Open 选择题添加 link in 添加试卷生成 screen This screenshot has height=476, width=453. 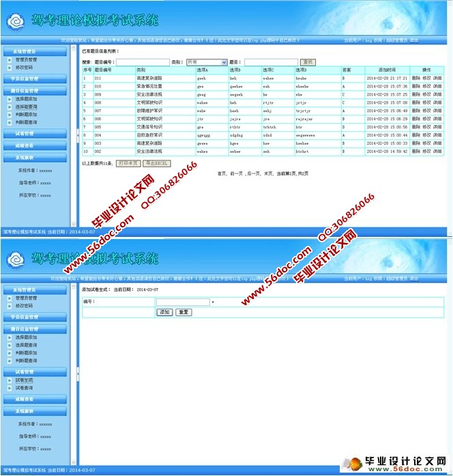tap(26, 337)
